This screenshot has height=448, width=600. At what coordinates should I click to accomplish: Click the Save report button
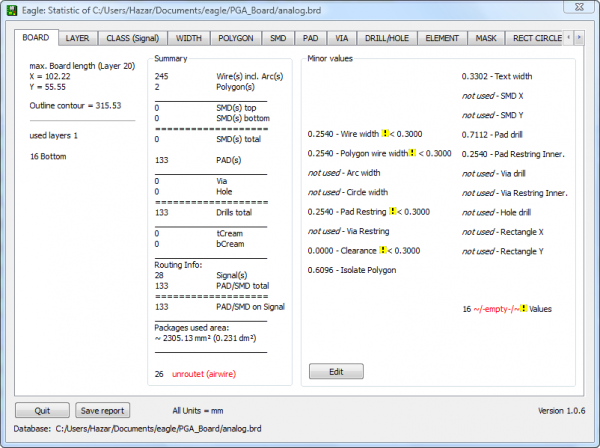pos(102,411)
